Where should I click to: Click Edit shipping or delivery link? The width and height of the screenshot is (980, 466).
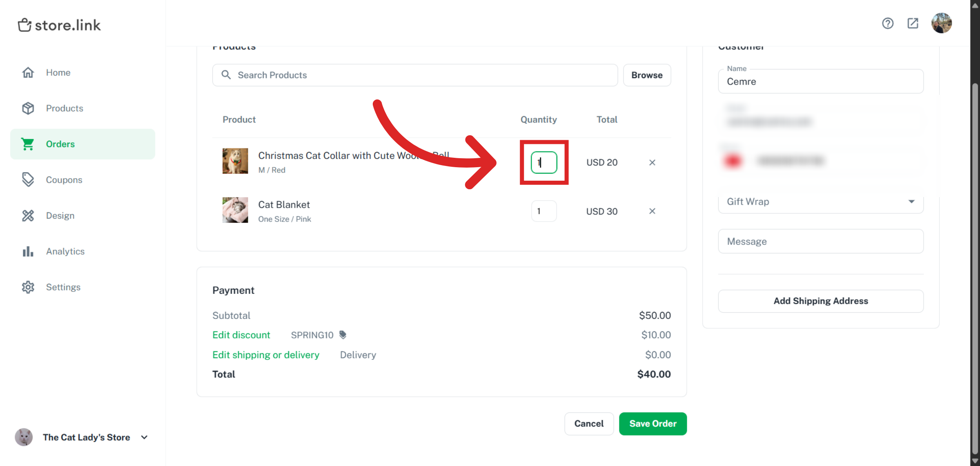tap(266, 355)
